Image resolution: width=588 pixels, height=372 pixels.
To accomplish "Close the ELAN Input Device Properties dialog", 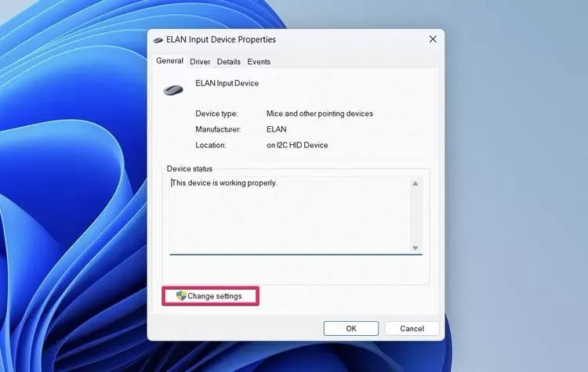I will pos(433,39).
